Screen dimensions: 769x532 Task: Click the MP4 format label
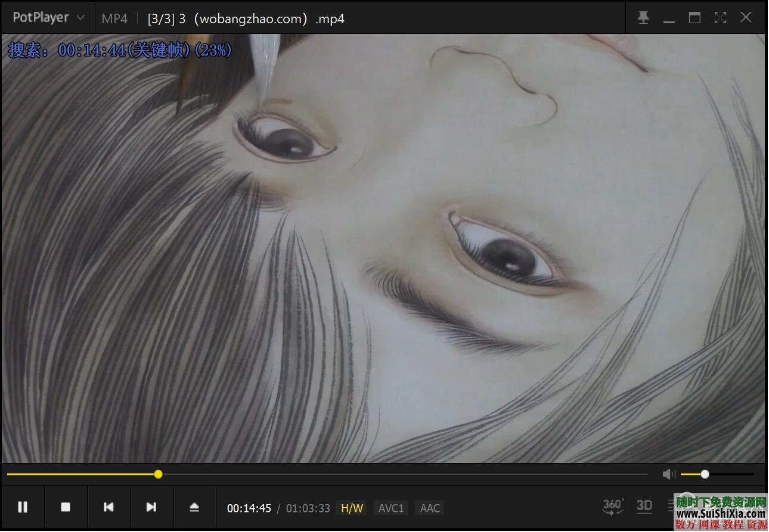click(114, 18)
